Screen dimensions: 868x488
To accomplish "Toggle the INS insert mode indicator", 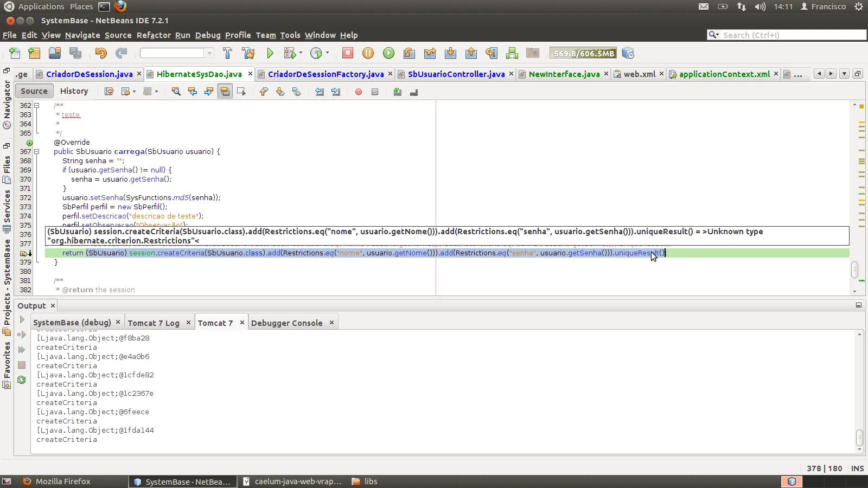I will [x=857, y=468].
